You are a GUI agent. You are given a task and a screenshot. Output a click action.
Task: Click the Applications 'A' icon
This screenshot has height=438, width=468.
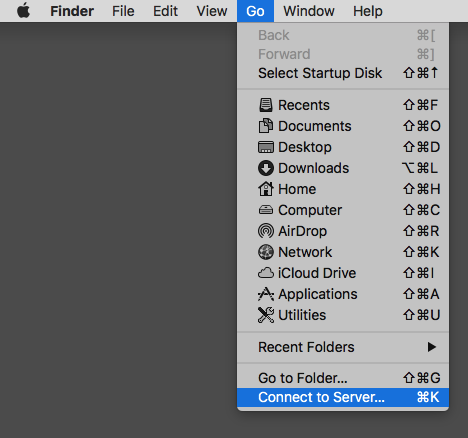click(266, 294)
